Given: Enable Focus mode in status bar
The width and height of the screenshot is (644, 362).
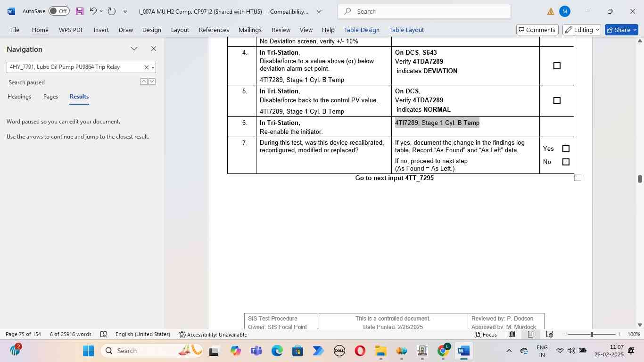Looking at the screenshot, I should pos(486,334).
